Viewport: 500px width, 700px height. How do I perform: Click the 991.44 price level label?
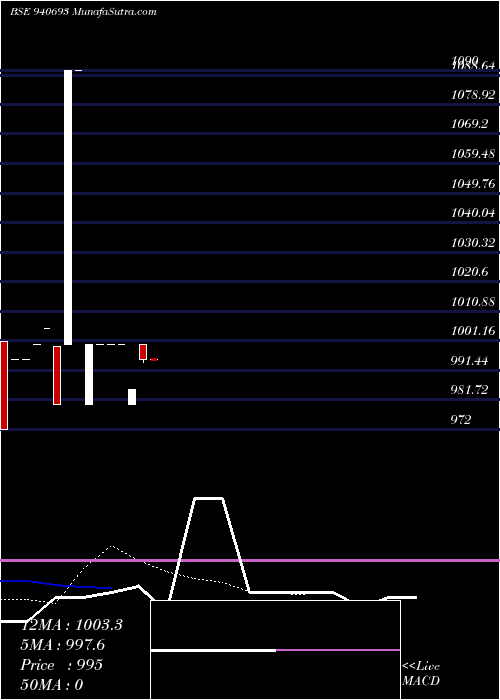(469, 361)
